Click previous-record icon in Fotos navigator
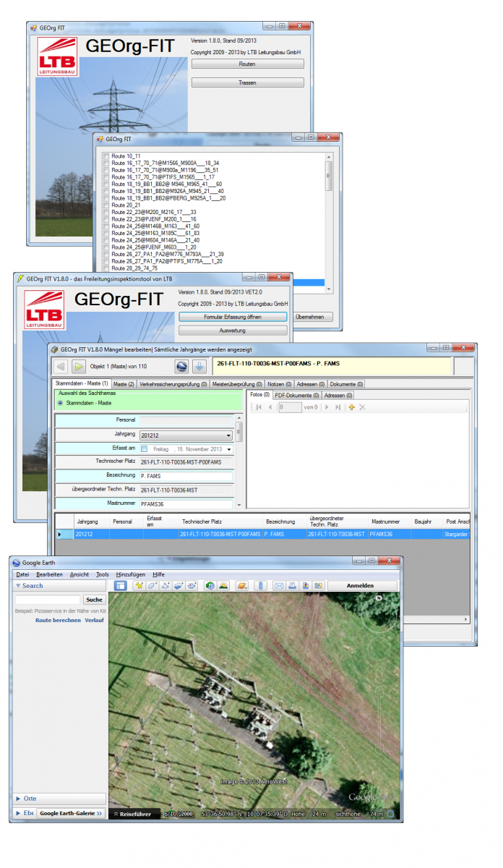503x868 pixels. pyautogui.click(x=270, y=407)
